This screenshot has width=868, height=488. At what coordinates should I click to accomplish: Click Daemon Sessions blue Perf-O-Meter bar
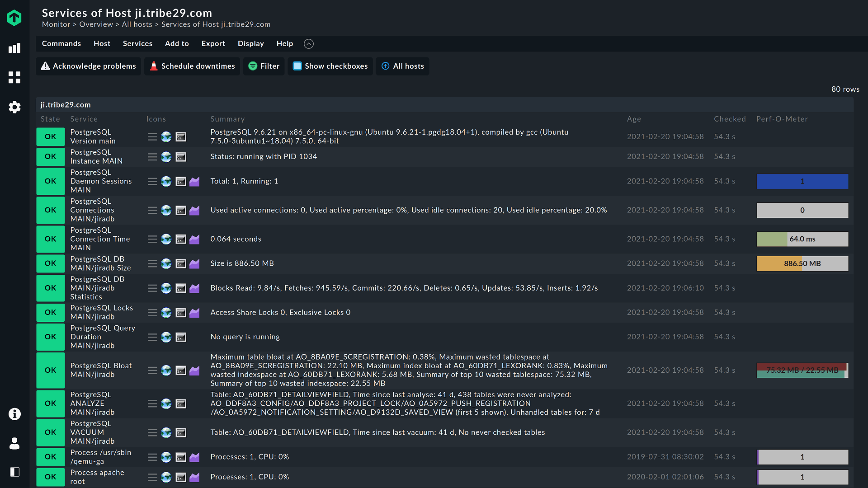[802, 181]
